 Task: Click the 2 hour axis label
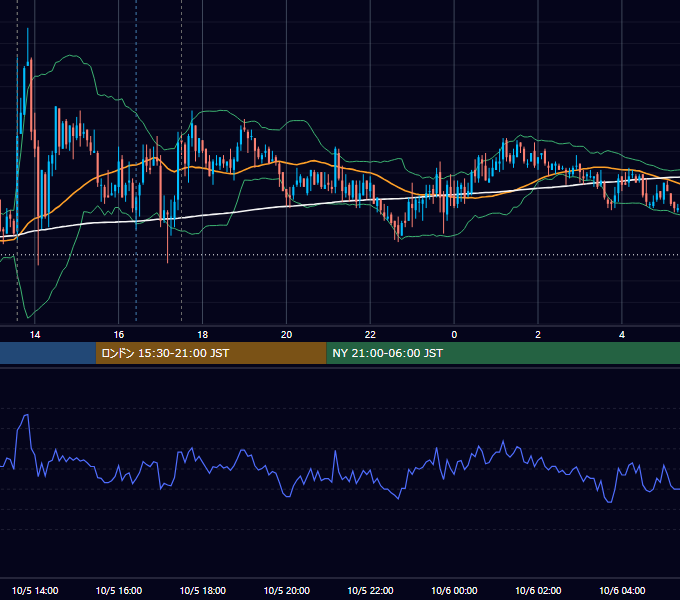[x=538, y=335]
